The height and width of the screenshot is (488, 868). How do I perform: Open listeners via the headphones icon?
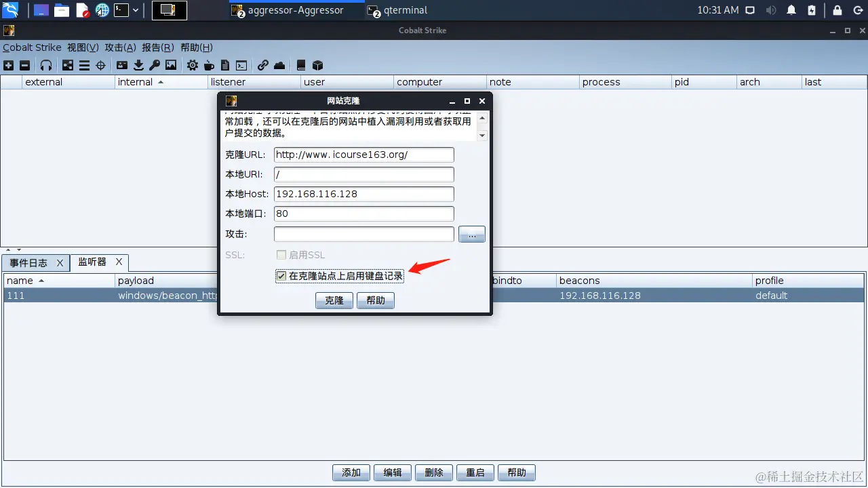pos(46,66)
